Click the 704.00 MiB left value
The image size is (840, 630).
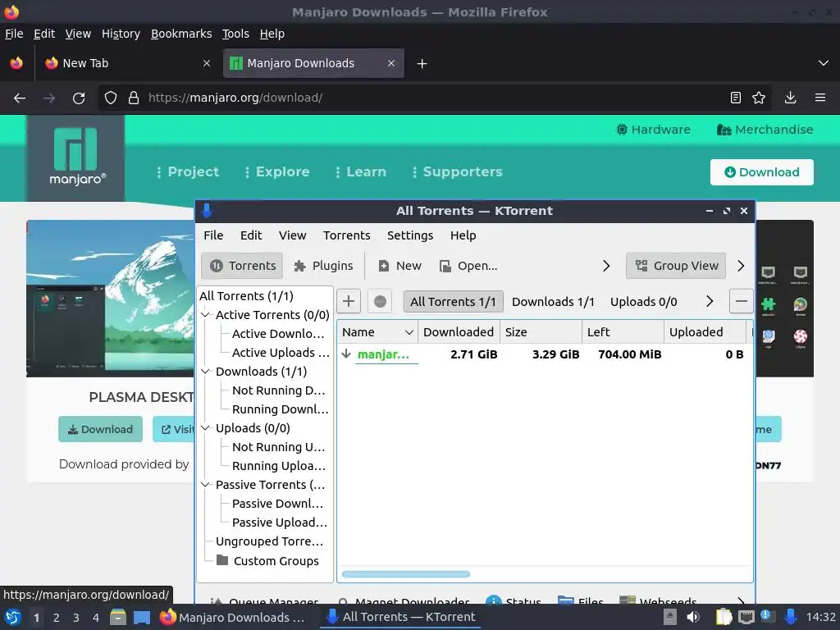point(629,354)
